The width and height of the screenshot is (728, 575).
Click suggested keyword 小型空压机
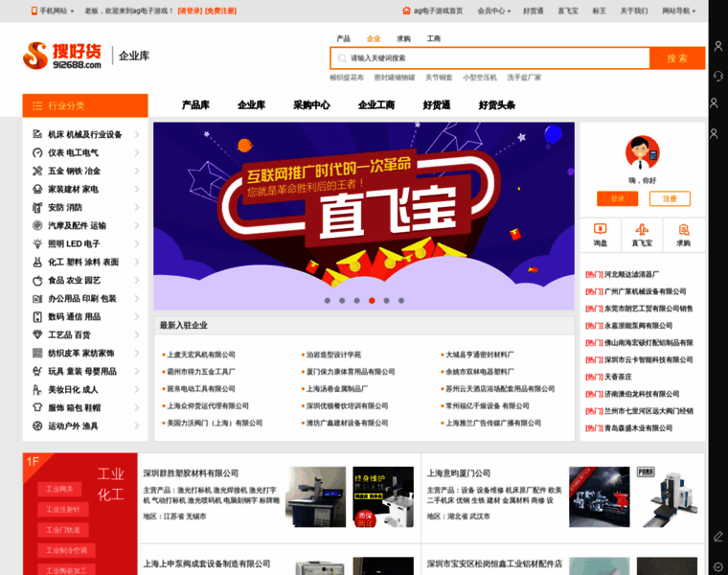click(480, 78)
